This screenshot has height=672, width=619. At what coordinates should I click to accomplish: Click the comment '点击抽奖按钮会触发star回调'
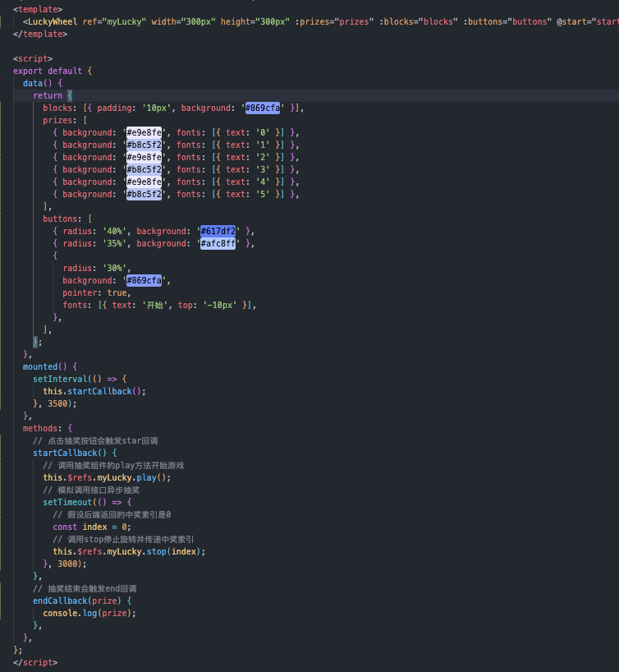95,440
